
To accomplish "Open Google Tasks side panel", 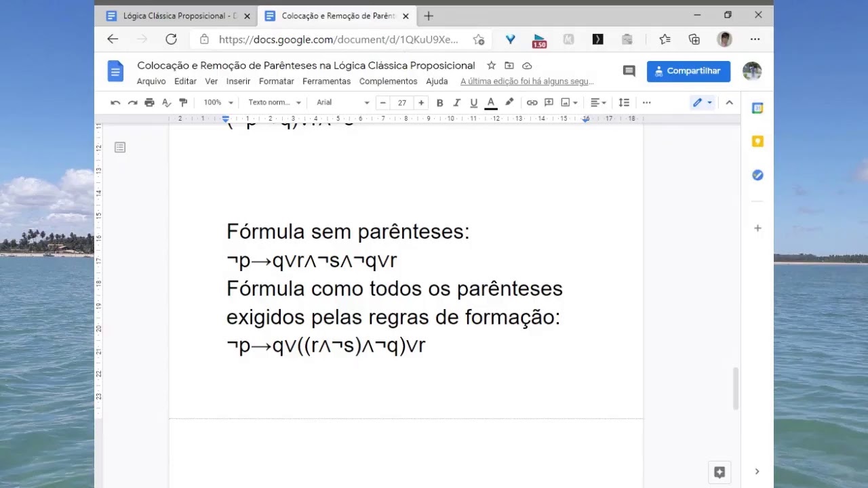I will click(757, 175).
